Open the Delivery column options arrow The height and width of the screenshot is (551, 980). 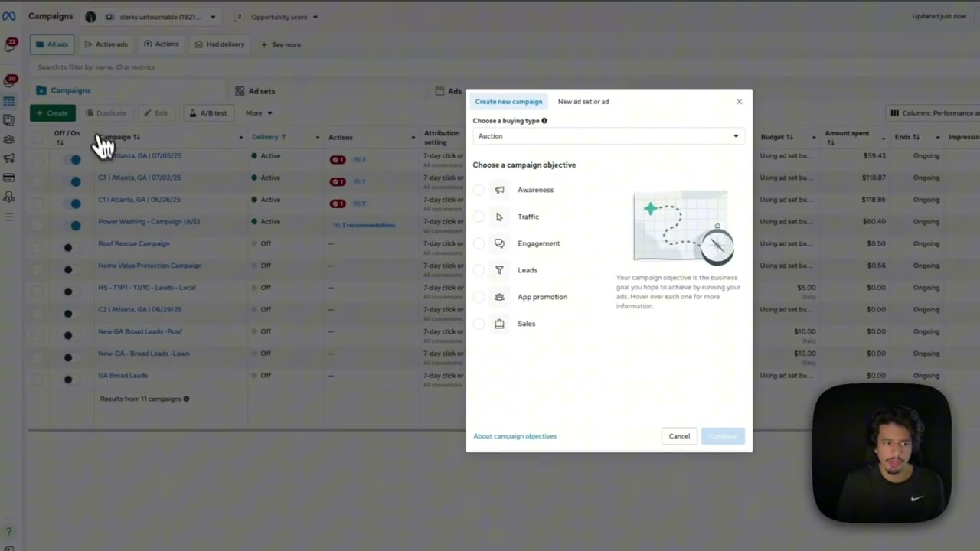317,138
